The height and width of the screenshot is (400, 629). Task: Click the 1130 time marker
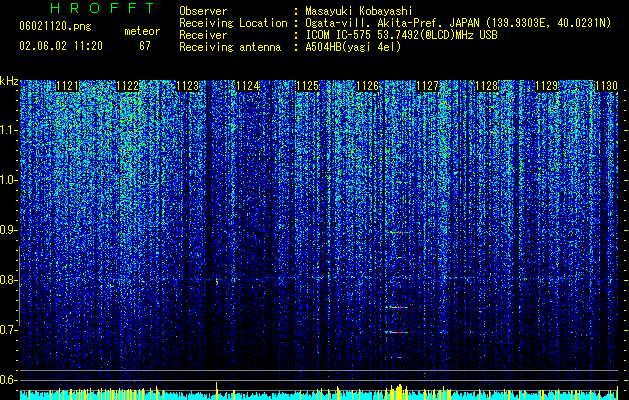(x=607, y=86)
